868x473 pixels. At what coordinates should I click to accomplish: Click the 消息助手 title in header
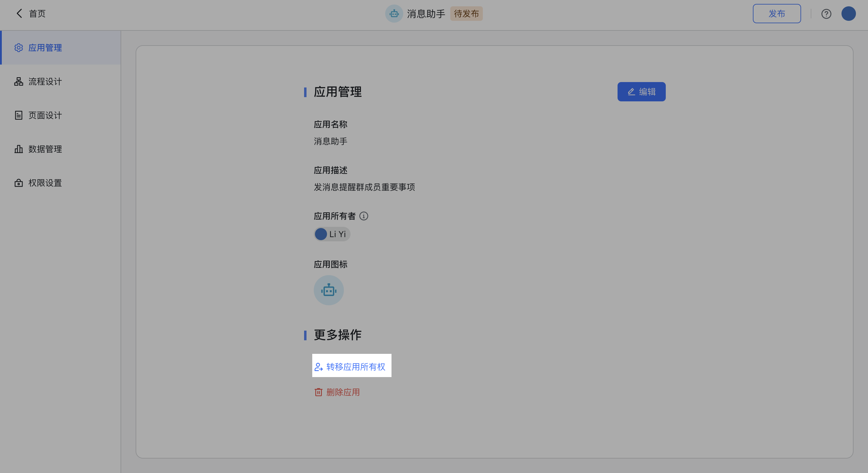(426, 14)
